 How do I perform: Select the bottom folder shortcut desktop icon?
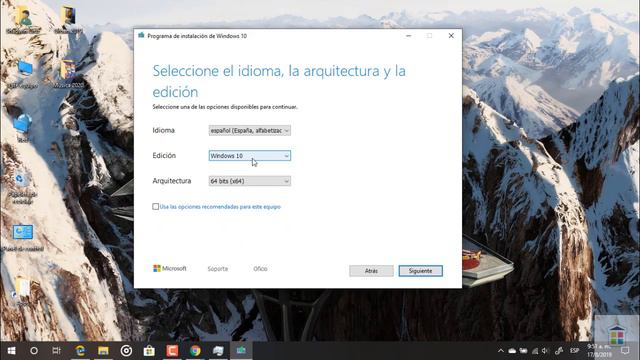[x=22, y=291]
